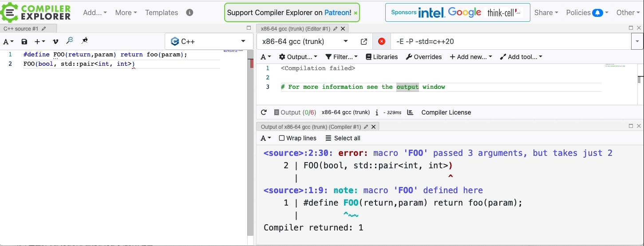Click the Libraries button
This screenshot has height=246, width=644.
tap(382, 57)
